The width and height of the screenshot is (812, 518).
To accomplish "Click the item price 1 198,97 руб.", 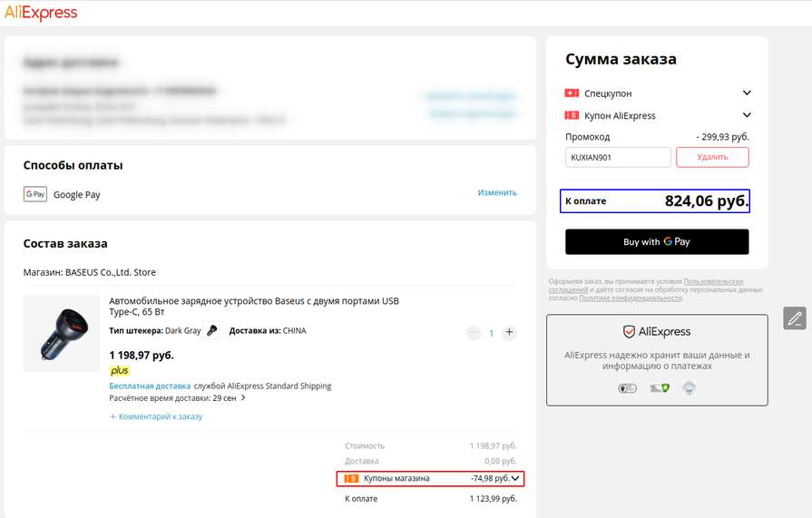I will tap(142, 356).
